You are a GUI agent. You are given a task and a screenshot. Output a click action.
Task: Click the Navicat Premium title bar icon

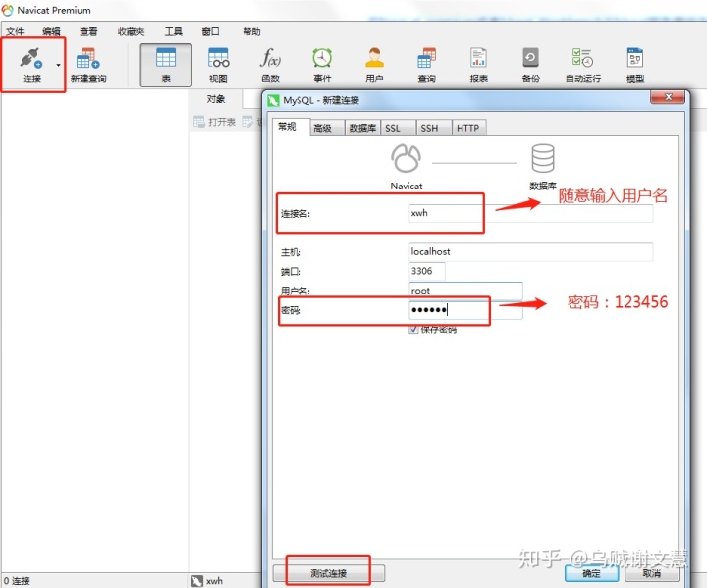[x=7, y=10]
